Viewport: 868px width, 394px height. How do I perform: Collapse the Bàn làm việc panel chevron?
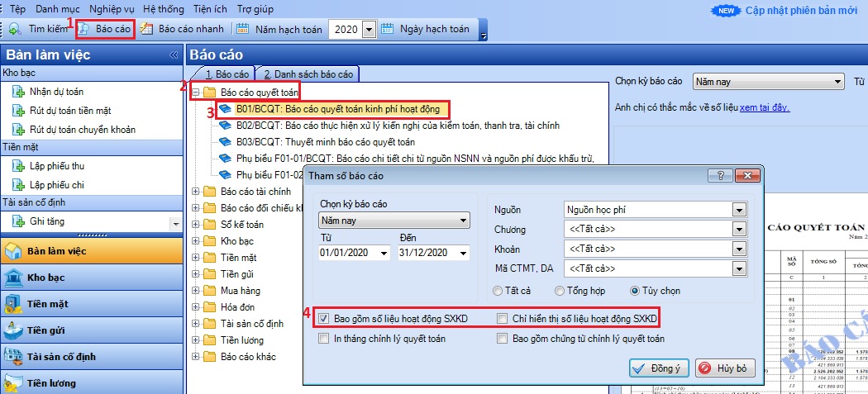pyautogui.click(x=174, y=55)
